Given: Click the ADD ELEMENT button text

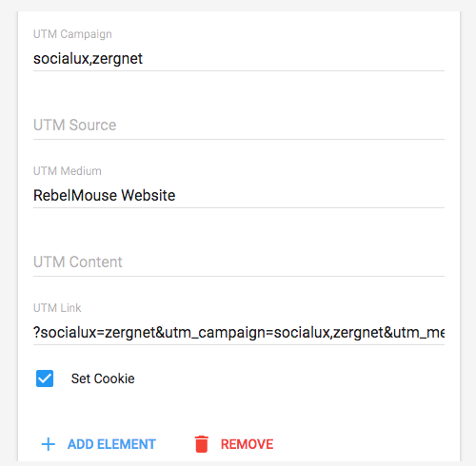Looking at the screenshot, I should coord(111,444).
